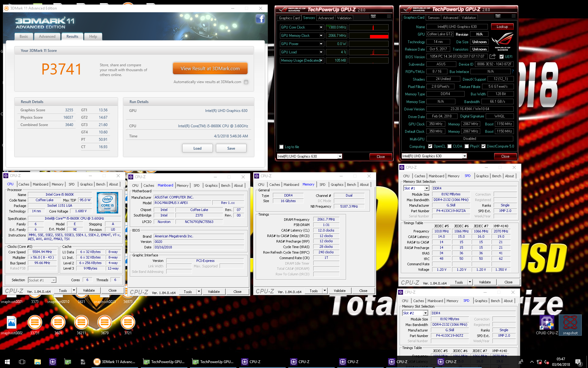Open Task View on the taskbar
This screenshot has width=588, height=368.
click(22, 362)
